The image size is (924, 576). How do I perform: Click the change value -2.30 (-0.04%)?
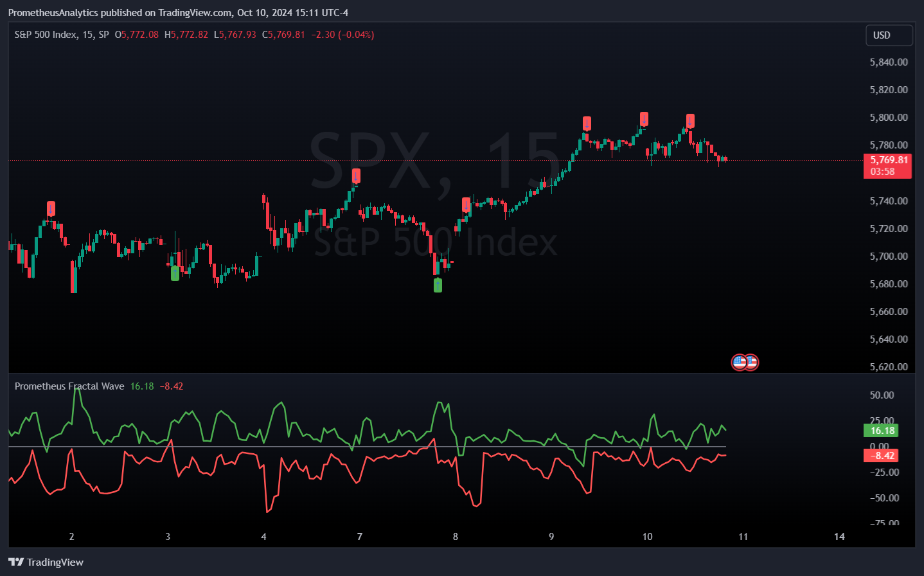(342, 35)
